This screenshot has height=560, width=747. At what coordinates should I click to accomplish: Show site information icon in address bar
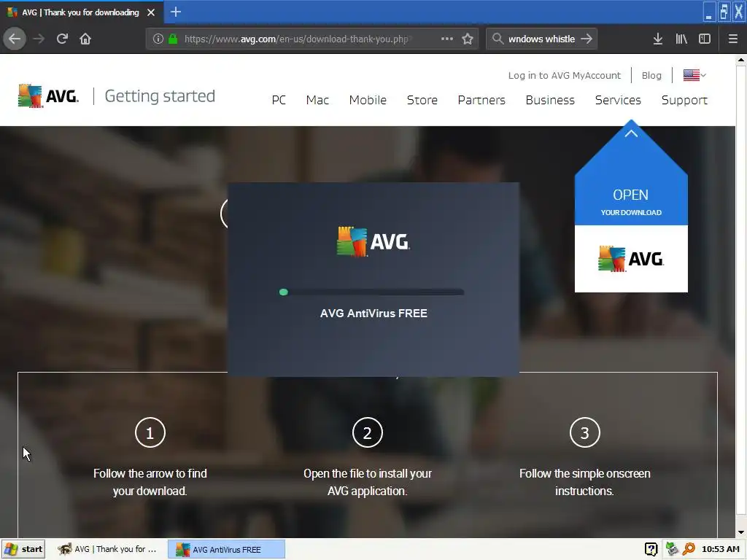click(158, 39)
